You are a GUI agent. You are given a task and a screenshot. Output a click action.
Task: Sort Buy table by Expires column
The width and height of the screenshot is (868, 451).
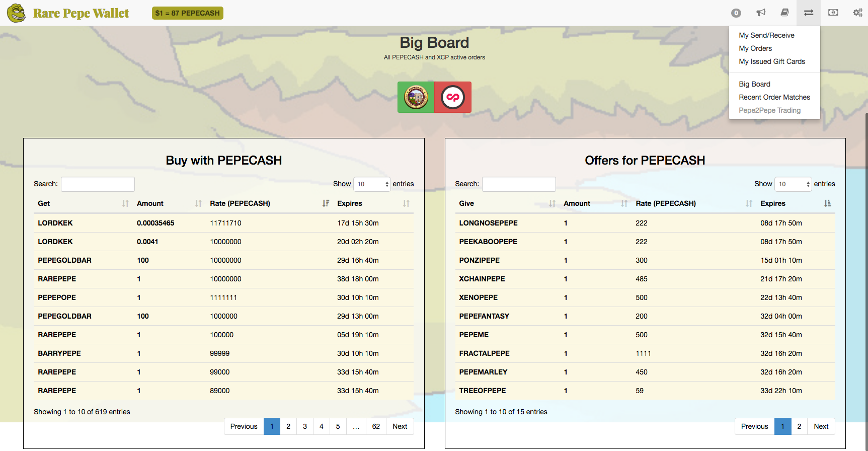coord(373,203)
